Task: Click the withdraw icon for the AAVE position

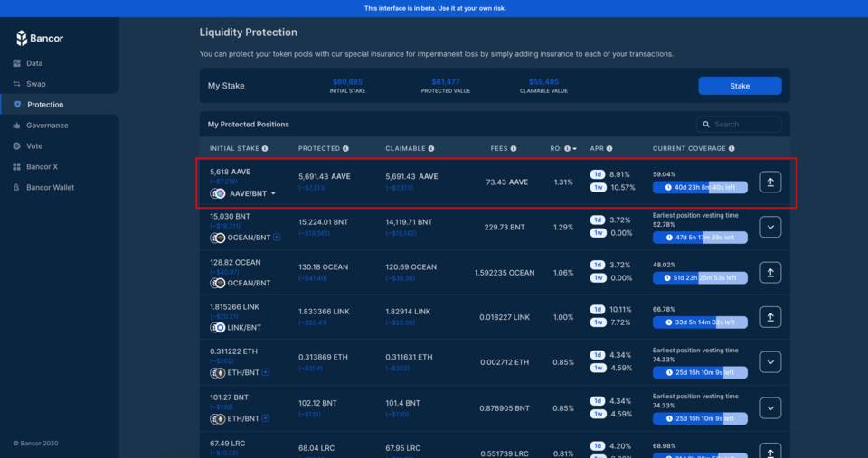Action: coord(770,182)
